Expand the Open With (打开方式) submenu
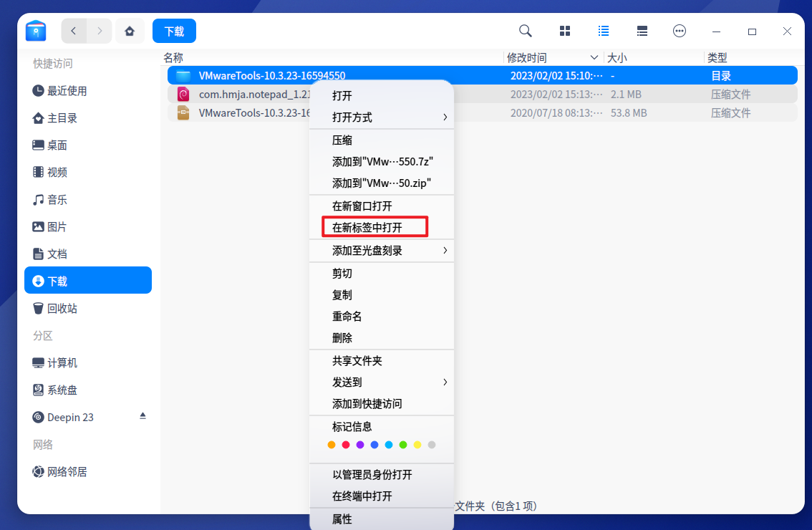The image size is (812, 530). click(382, 117)
